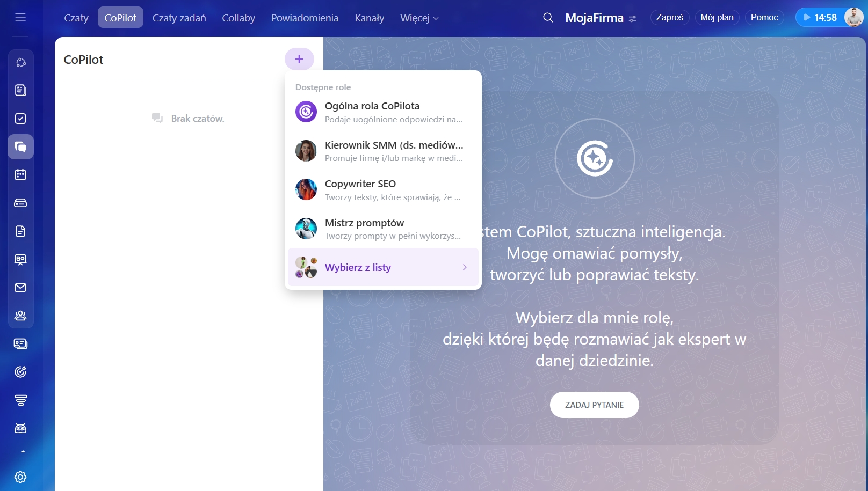Click the Wybierz z listy avatars cluster icon
Viewport: 868px width, 491px height.
point(306,267)
